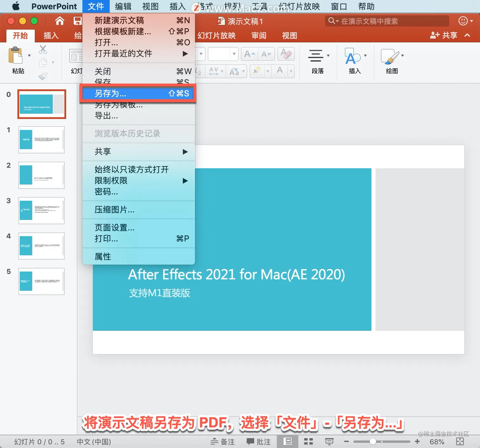Screen dimensions: 480x448
Task: Open the Paragraph alignment icon
Action: tap(316, 56)
